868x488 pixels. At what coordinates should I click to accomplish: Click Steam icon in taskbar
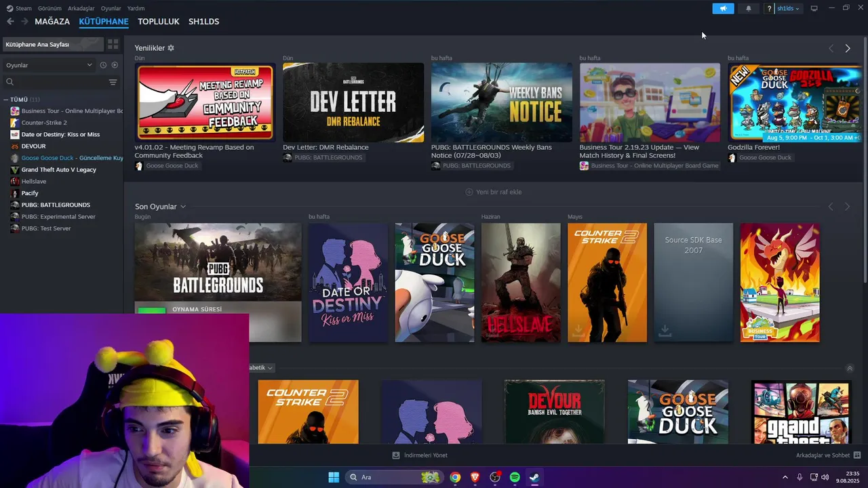[534, 477]
